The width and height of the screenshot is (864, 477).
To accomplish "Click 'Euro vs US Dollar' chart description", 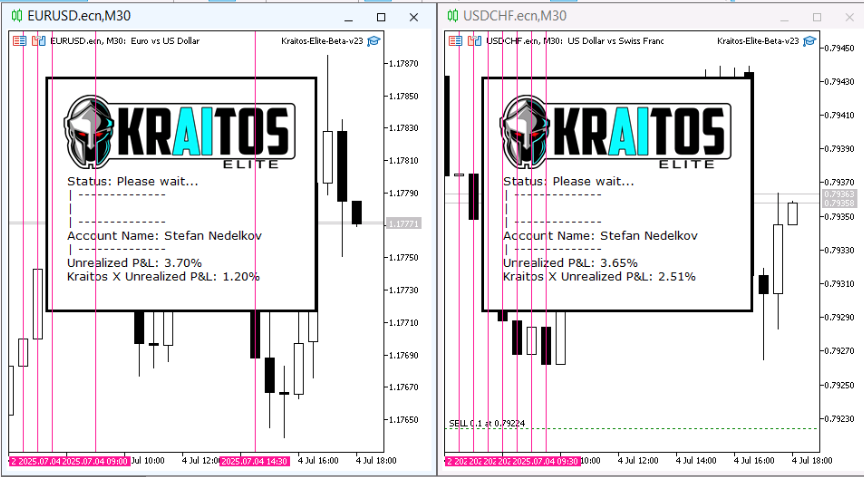I will tap(165, 41).
